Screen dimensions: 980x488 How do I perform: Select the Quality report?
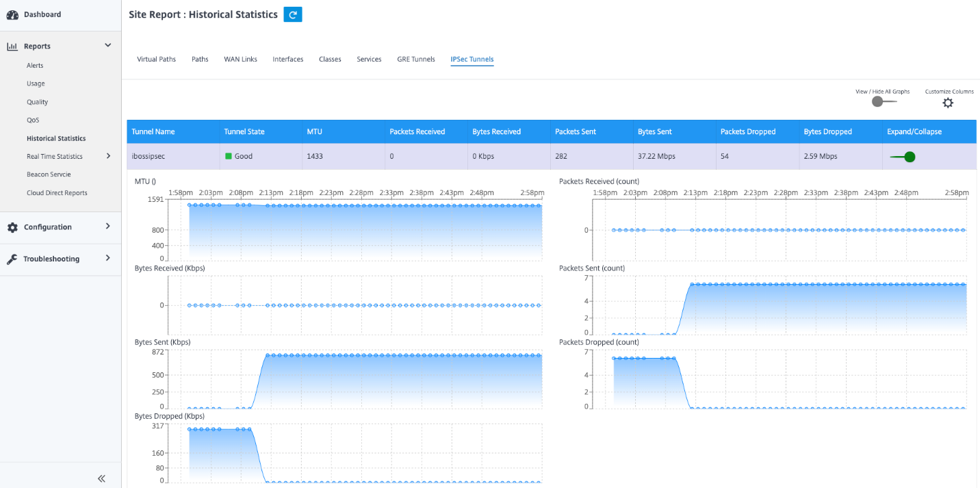[37, 101]
